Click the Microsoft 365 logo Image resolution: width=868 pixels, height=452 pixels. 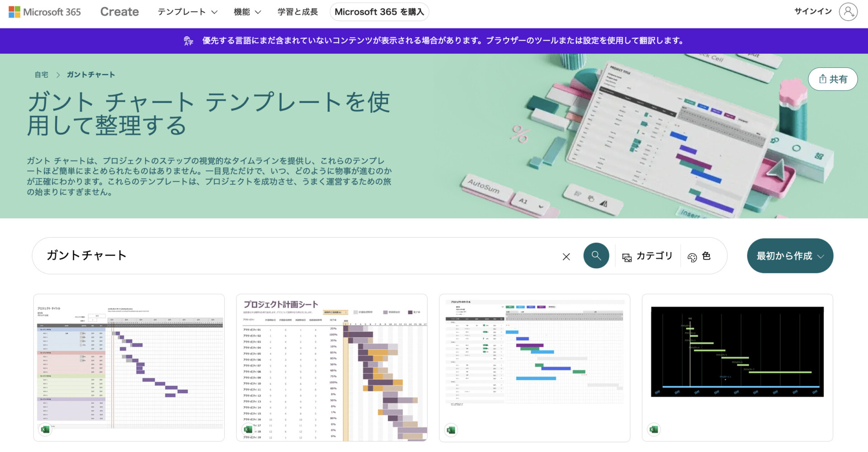(x=45, y=12)
